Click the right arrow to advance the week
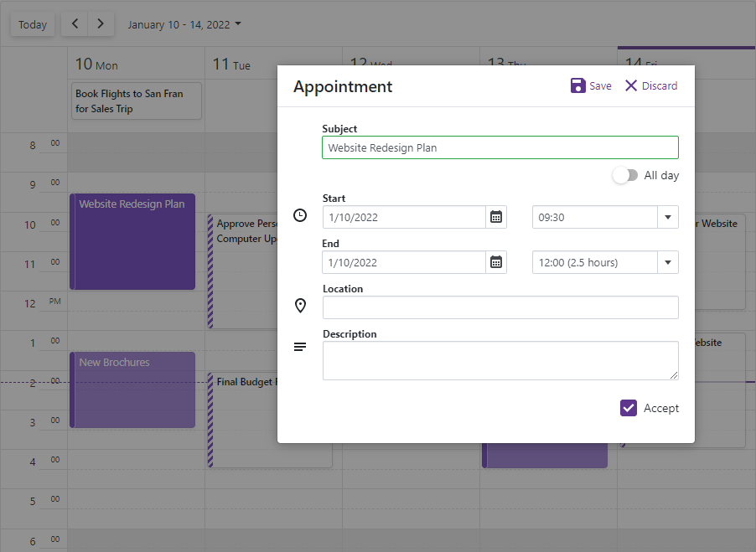Viewport: 756px width, 552px height. [x=100, y=24]
